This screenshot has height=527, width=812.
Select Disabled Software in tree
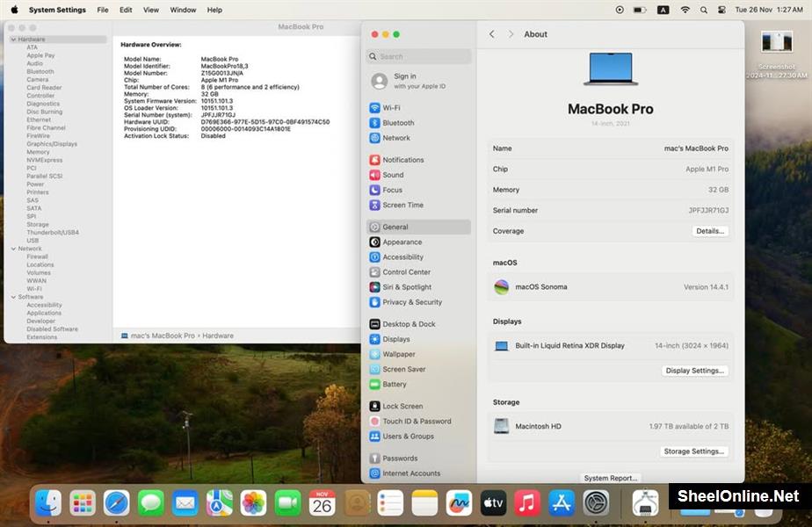tap(53, 329)
